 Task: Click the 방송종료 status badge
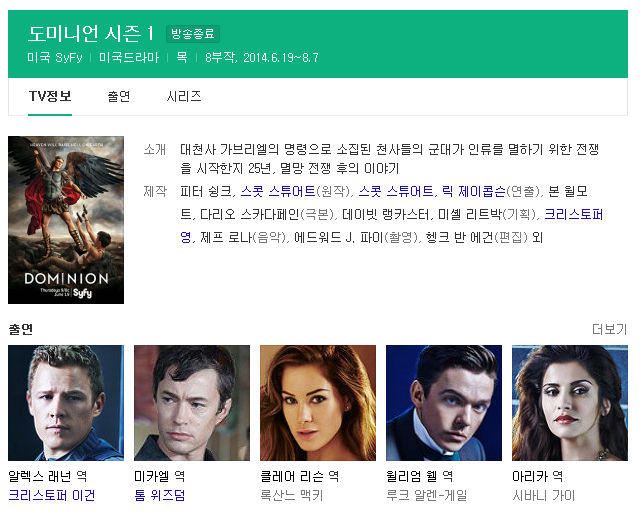193,34
